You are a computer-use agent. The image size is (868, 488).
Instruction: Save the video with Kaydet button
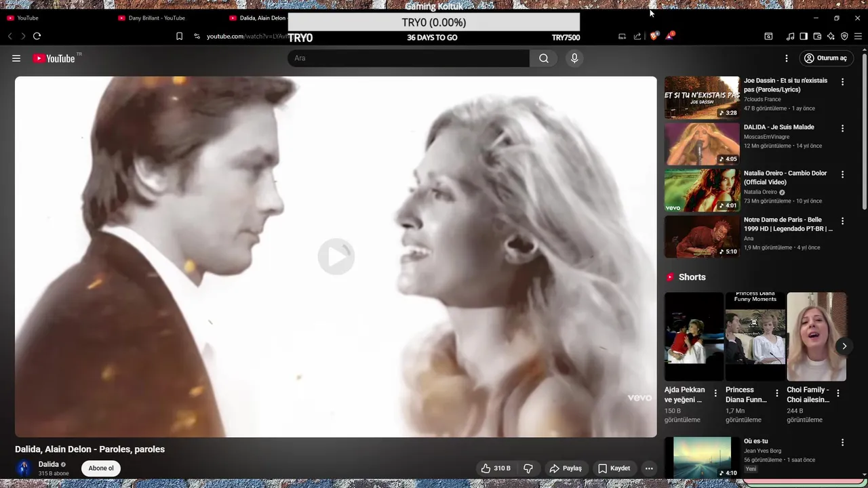(614, 468)
